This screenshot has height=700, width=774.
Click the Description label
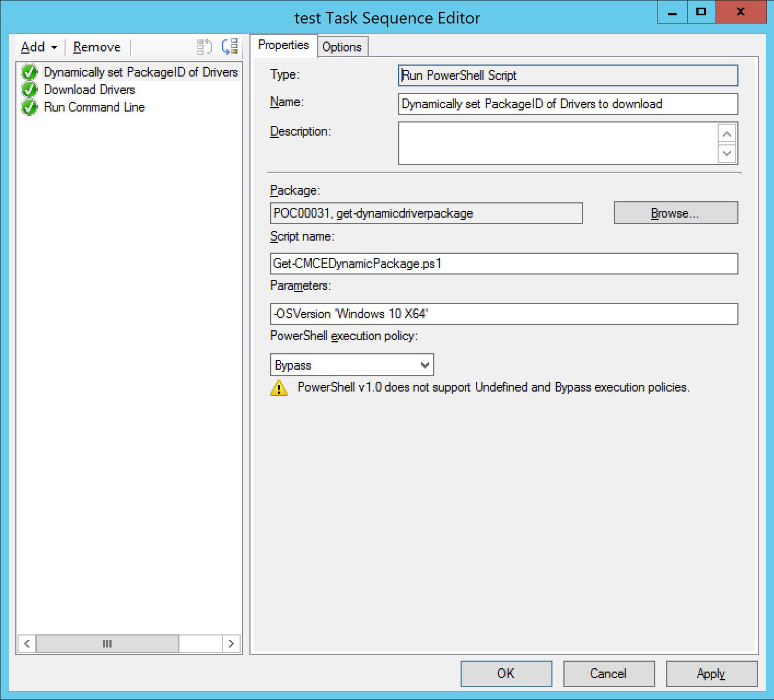coord(301,131)
